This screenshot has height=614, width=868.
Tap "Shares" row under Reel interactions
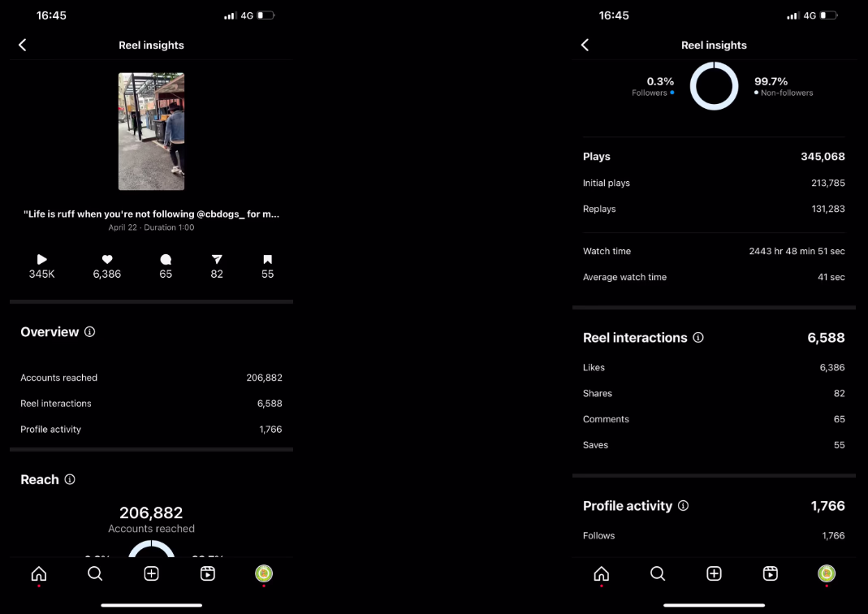coord(714,394)
